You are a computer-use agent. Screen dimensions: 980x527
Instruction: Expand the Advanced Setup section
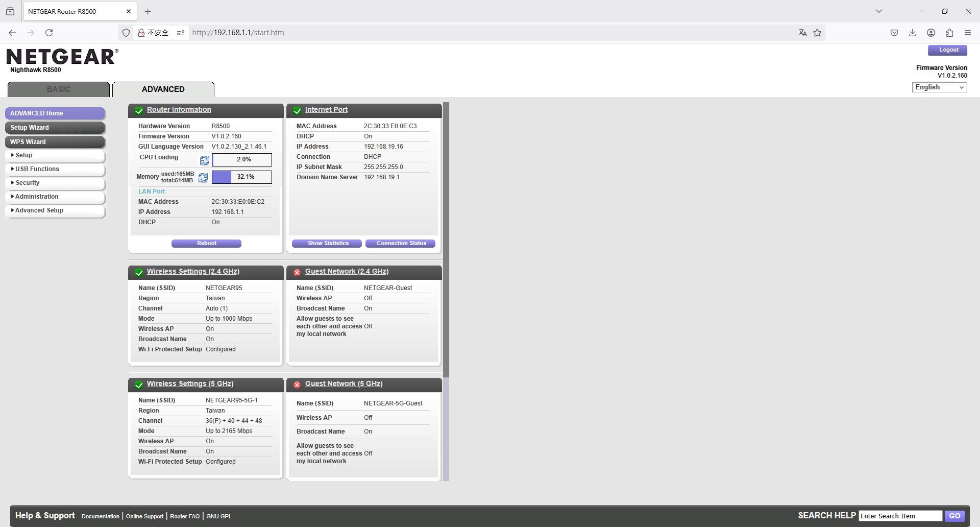pyautogui.click(x=55, y=210)
